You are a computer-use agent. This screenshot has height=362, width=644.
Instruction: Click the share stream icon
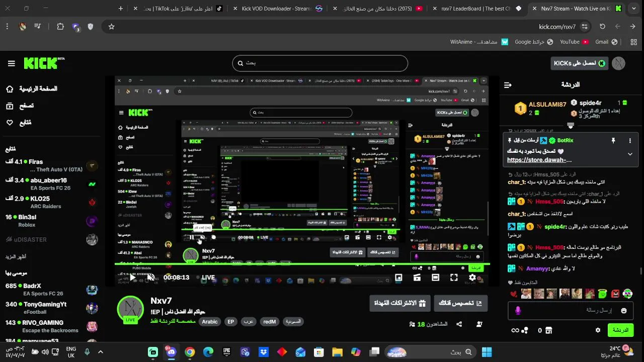click(x=459, y=324)
